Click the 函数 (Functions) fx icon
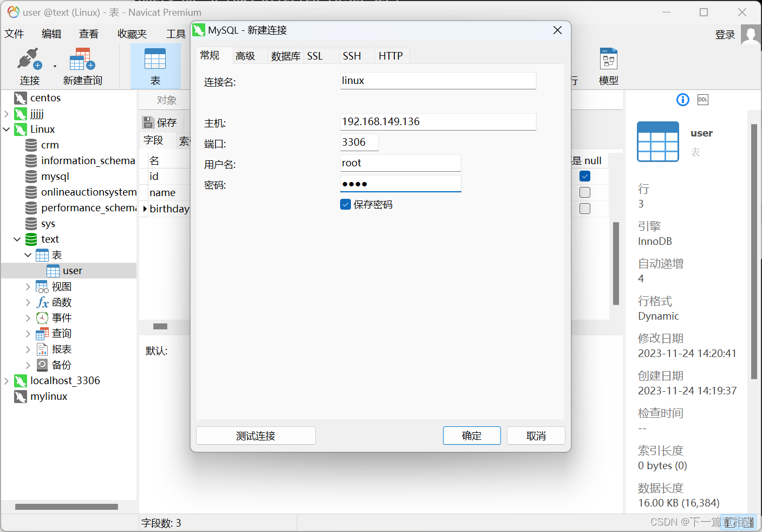762x532 pixels. pos(42,302)
